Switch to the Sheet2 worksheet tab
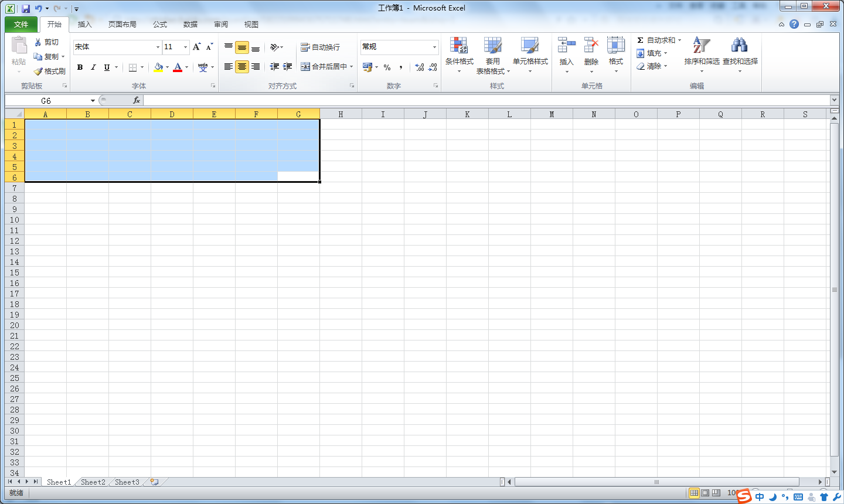This screenshot has height=504, width=844. [x=93, y=482]
